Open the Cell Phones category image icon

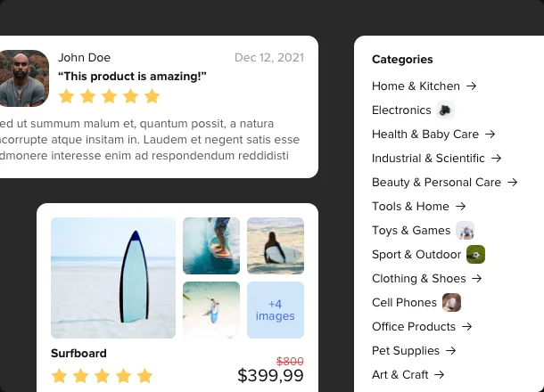pyautogui.click(x=452, y=303)
